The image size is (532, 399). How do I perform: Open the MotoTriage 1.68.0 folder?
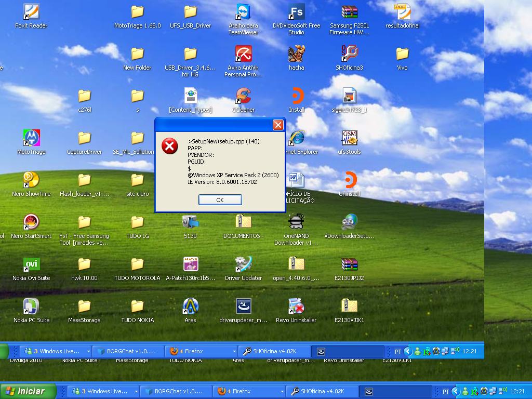tap(137, 11)
